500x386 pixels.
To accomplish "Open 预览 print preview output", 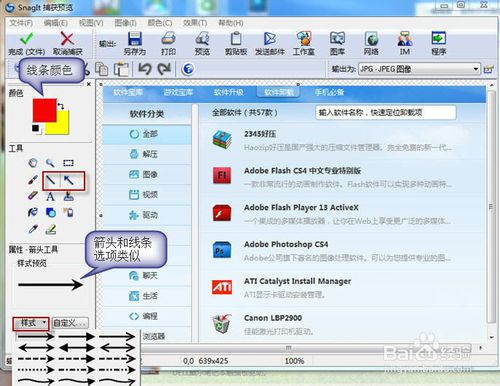I will (x=202, y=43).
